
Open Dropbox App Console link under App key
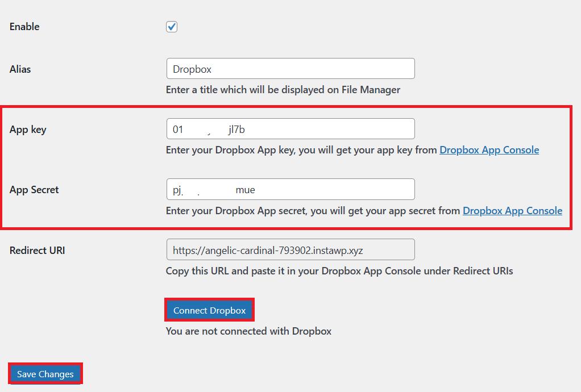click(x=489, y=150)
